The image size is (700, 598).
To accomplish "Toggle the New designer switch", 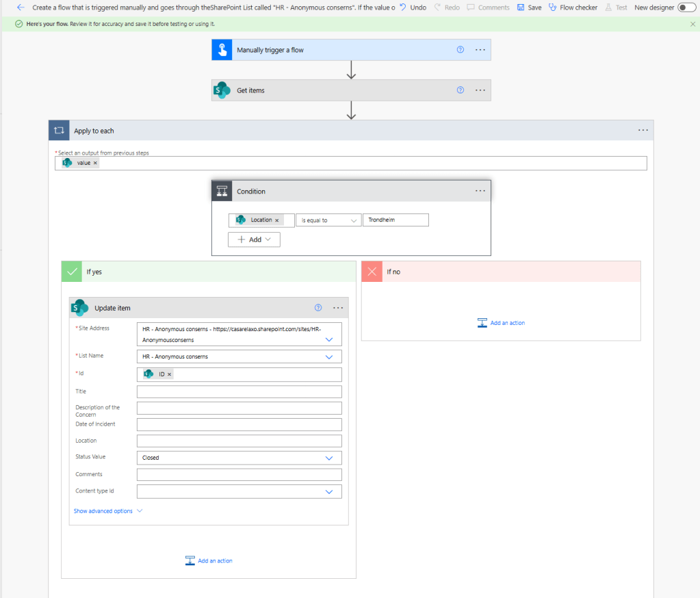I will point(686,8).
